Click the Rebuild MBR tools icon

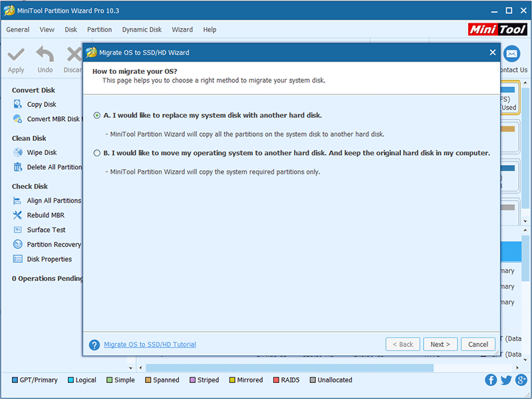pyautogui.click(x=17, y=215)
